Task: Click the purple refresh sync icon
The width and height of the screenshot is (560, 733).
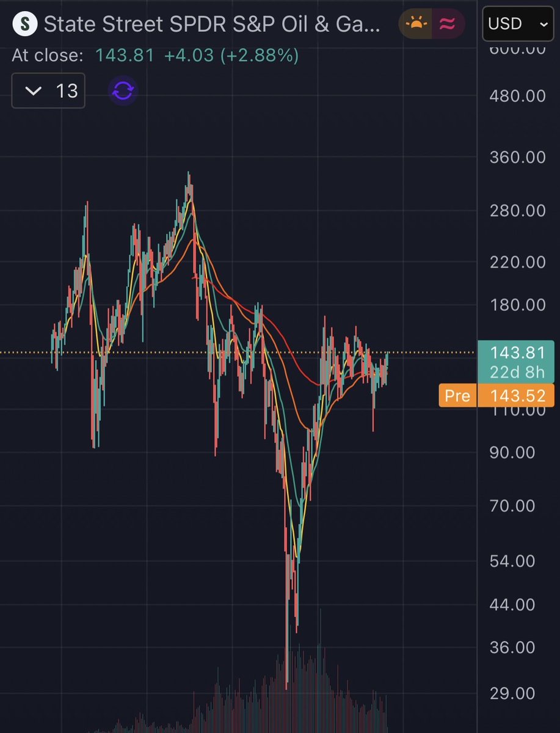Action: [x=123, y=91]
